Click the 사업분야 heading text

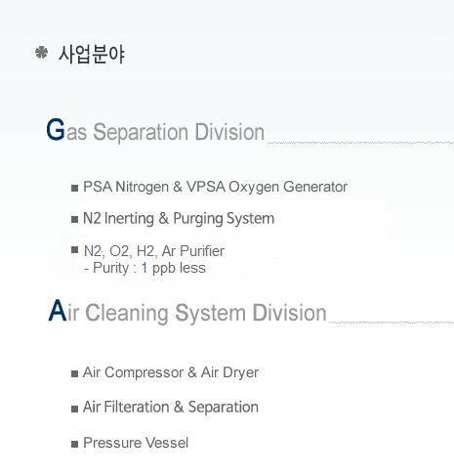click(x=92, y=54)
